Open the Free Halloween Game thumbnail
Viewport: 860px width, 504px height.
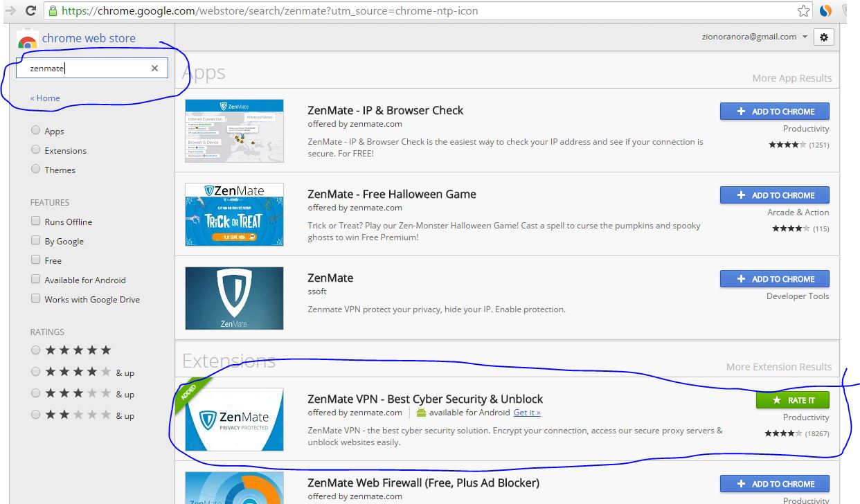234,215
